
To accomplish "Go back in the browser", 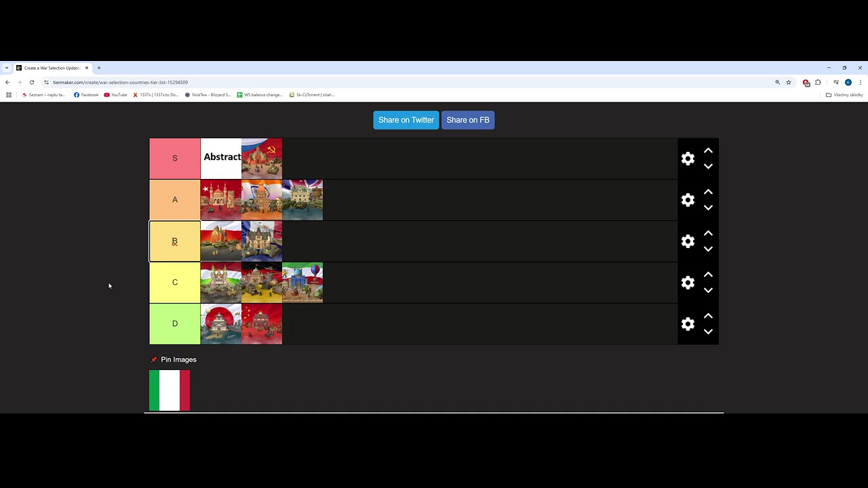I will (7, 82).
